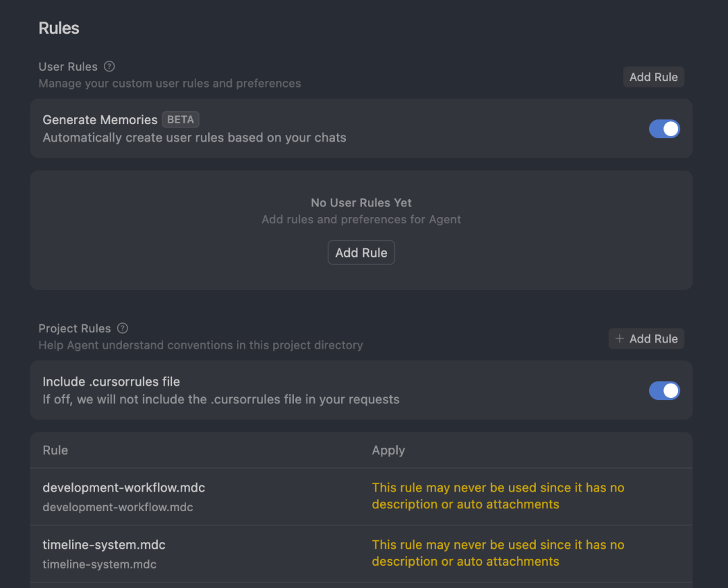This screenshot has width=728, height=588.
Task: Disable the Generate Memories toggle
Action: [664, 129]
